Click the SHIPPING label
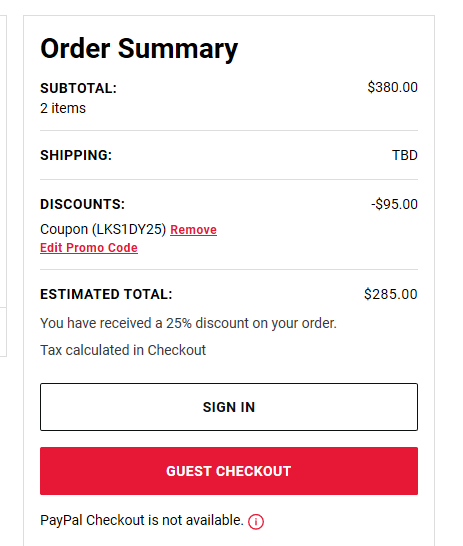The image size is (463, 546). [76, 155]
